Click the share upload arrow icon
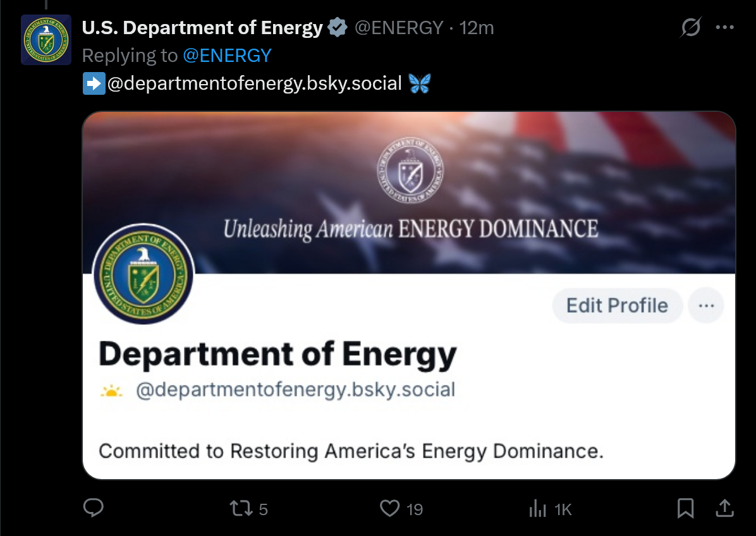This screenshot has width=756, height=536. (x=724, y=508)
